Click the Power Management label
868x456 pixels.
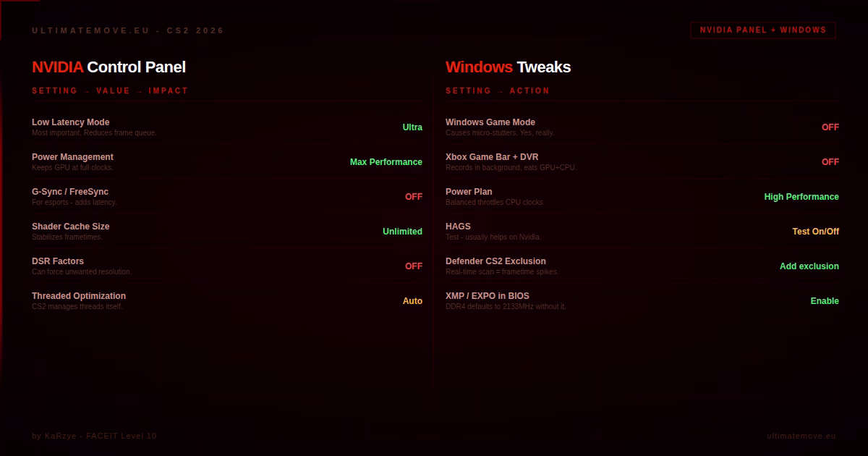coord(72,157)
